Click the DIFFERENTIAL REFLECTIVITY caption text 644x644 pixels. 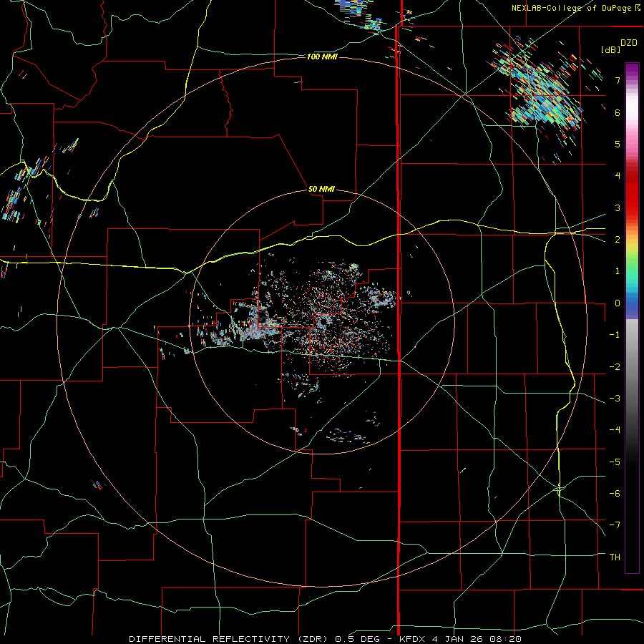pos(209,639)
